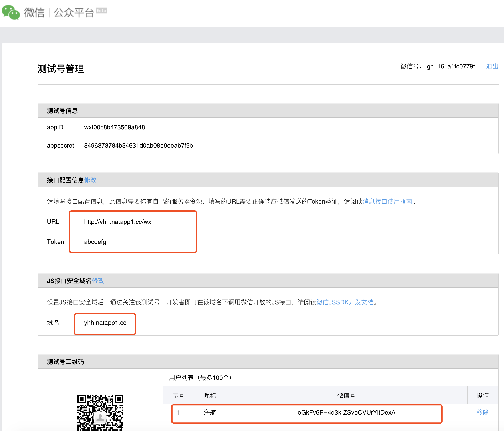Click the appsecret value text

[138, 145]
